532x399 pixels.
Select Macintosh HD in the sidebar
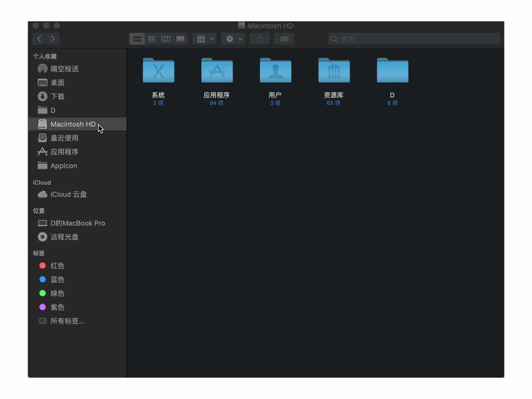click(78, 124)
